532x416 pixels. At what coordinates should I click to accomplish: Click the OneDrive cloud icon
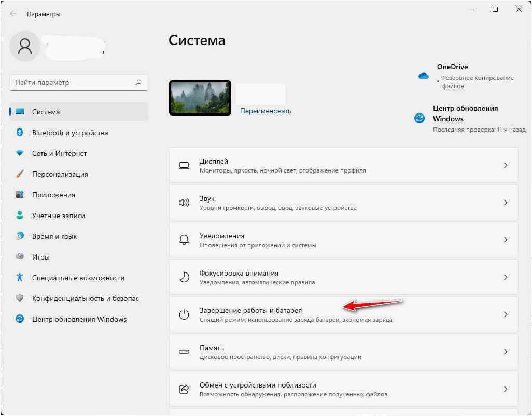[424, 76]
